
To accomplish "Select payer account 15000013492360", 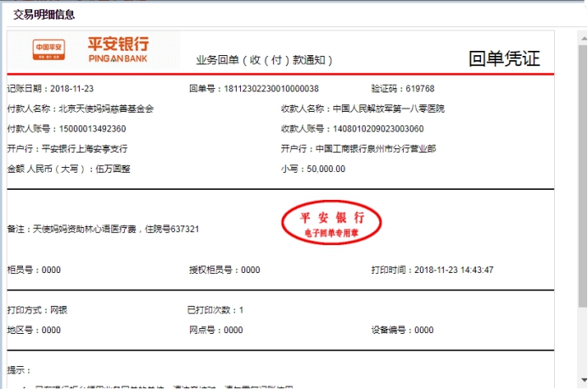I will [x=92, y=129].
